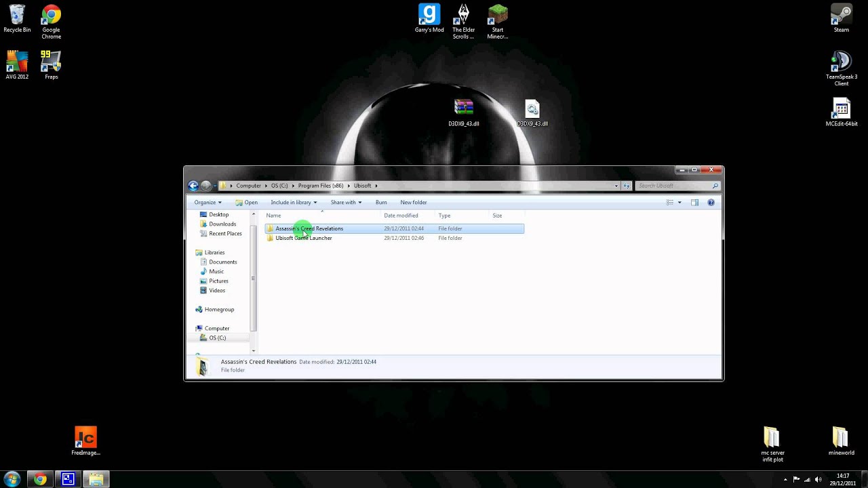Select mc server infit plot folder
The height and width of the screenshot is (488, 868).
point(772,445)
